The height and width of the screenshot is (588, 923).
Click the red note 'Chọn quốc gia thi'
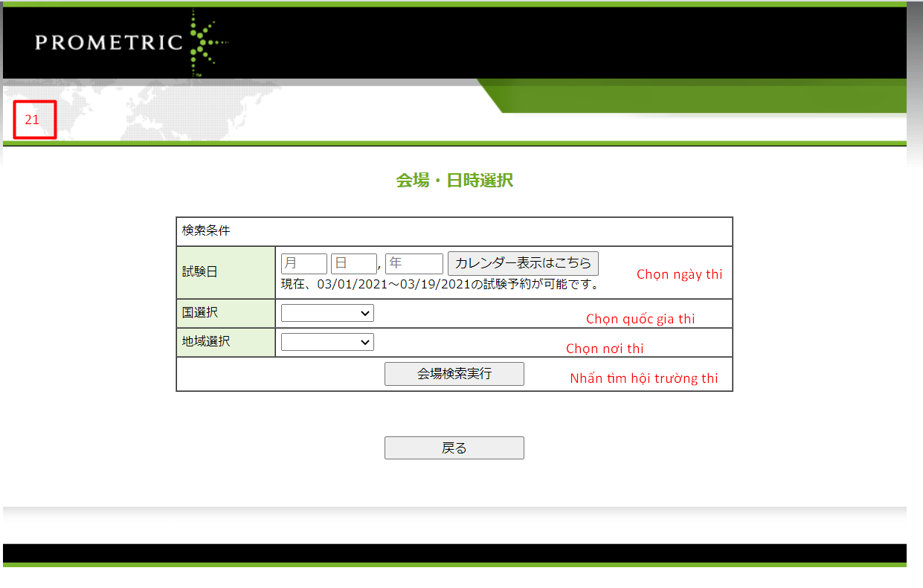pos(640,319)
